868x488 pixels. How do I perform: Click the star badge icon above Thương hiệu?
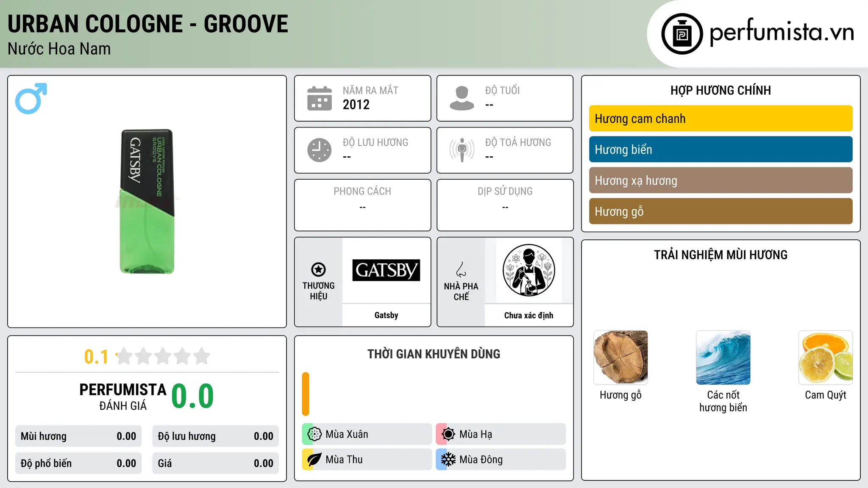[x=318, y=269]
